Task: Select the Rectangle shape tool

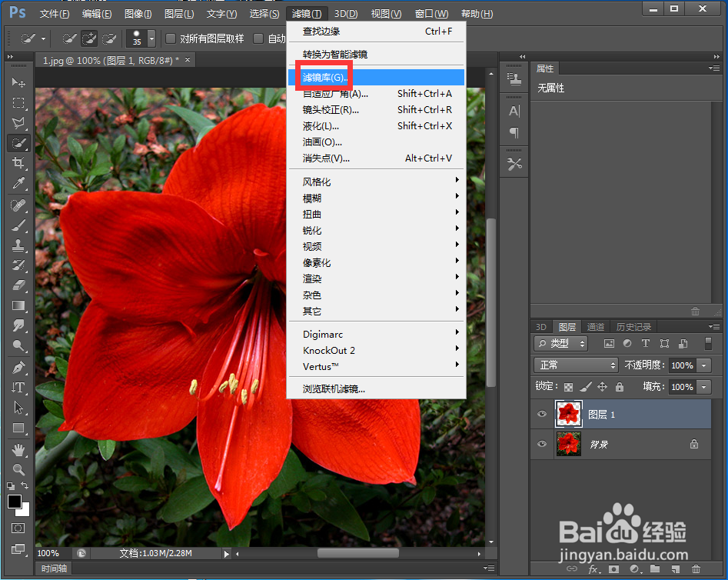Action: click(18, 428)
